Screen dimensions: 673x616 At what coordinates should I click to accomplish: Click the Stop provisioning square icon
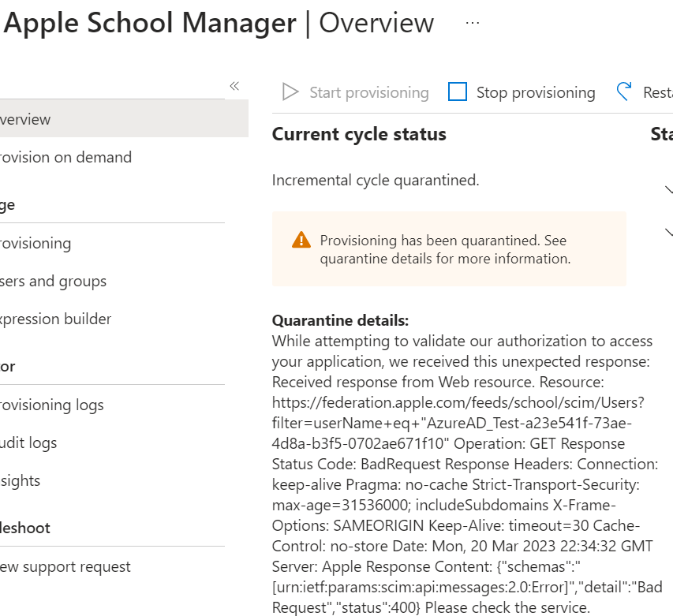coord(458,91)
